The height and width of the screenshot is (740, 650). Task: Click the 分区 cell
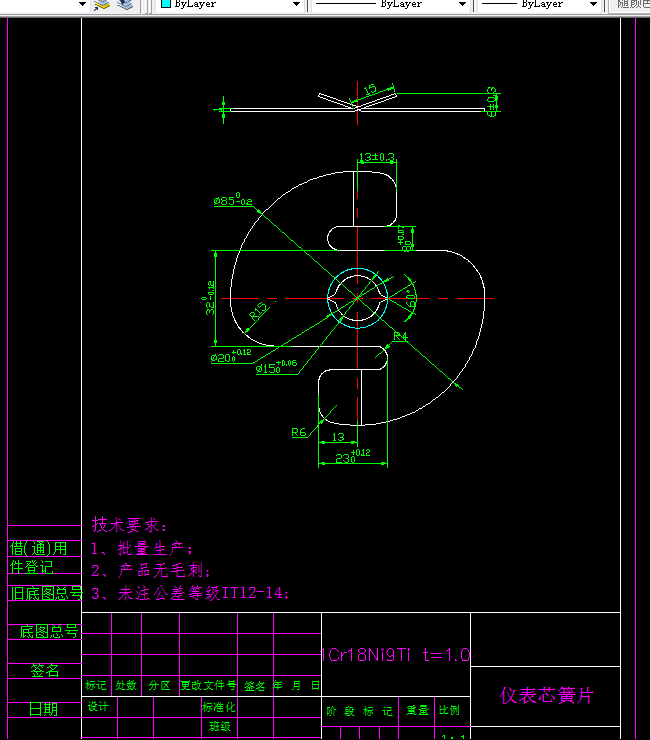(x=160, y=685)
